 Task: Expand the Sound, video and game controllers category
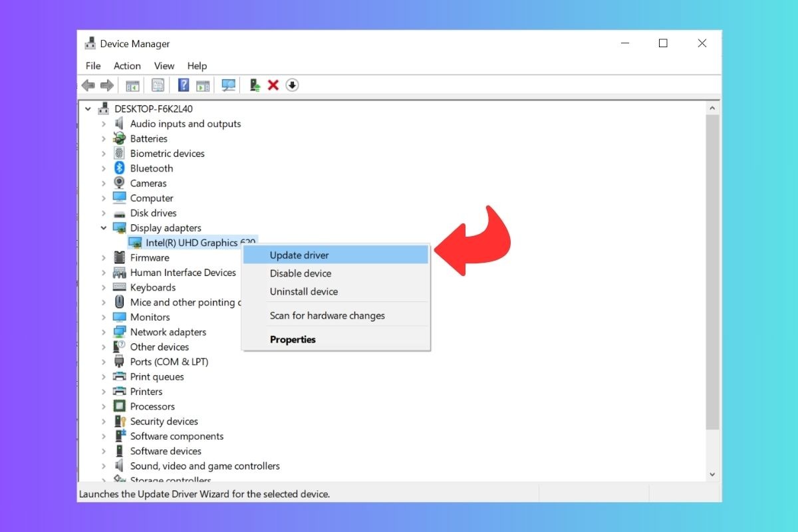point(104,466)
